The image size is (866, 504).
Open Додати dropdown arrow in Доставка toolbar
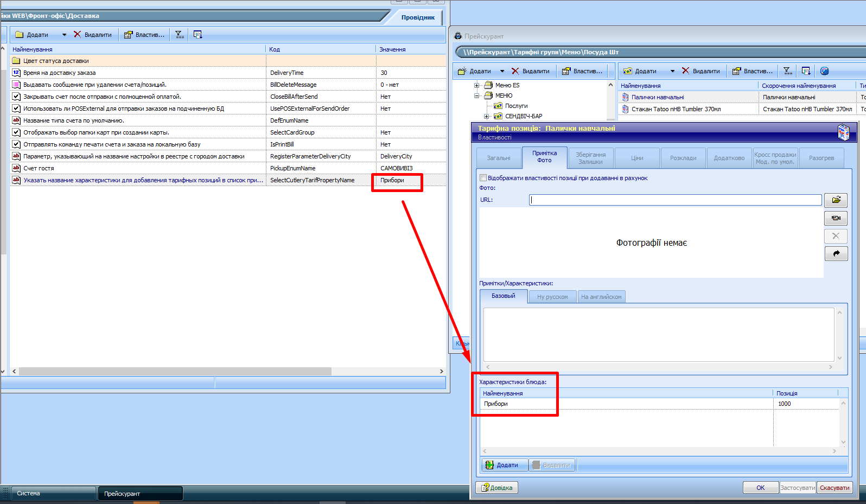[64, 35]
